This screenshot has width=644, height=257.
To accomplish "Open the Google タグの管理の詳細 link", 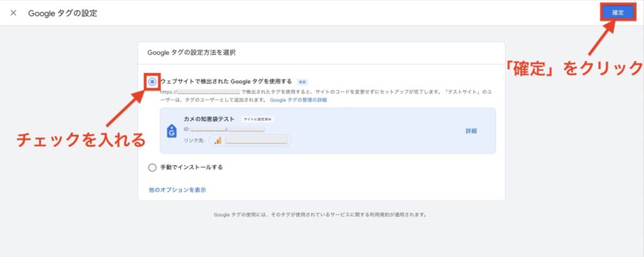I will click(298, 100).
